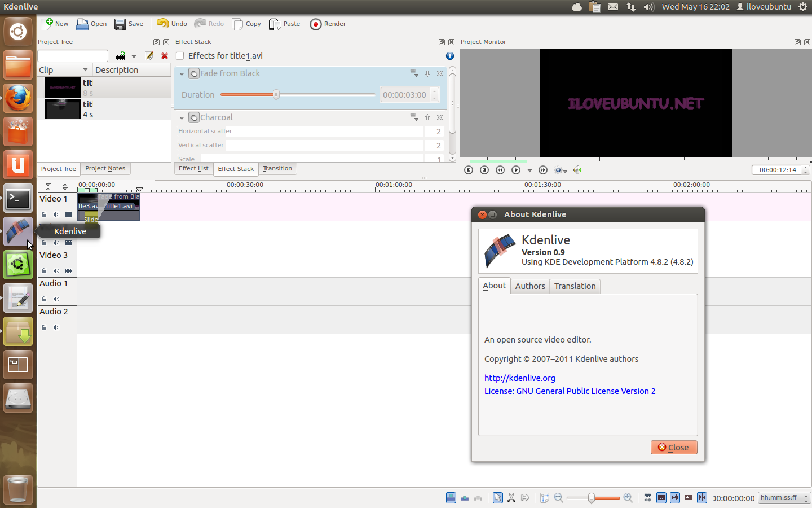The width and height of the screenshot is (812, 508).
Task: Hide video on the Video 3 track
Action: point(69,271)
